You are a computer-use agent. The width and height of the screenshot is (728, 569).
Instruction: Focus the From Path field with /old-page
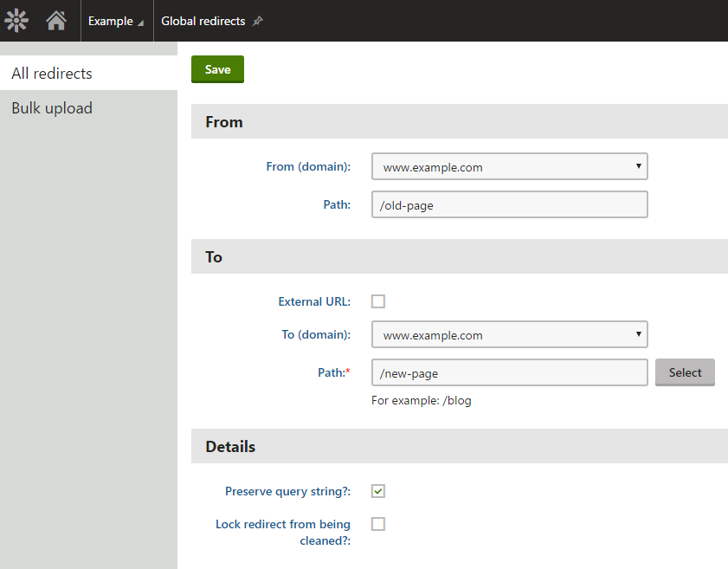click(x=509, y=204)
